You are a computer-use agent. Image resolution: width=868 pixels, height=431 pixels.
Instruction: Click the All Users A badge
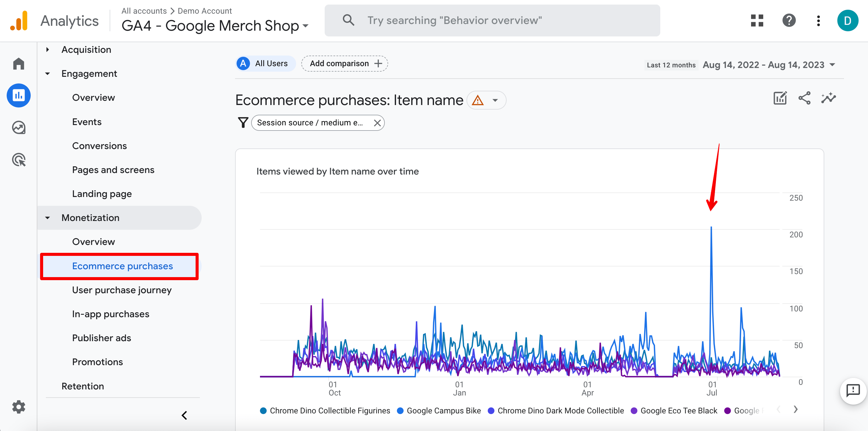pyautogui.click(x=243, y=63)
